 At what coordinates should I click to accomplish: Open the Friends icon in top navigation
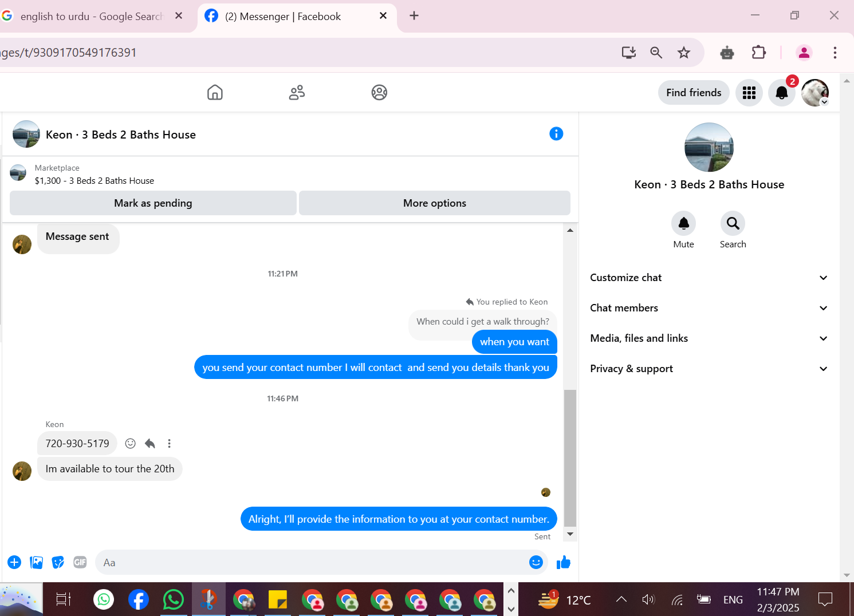point(297,92)
